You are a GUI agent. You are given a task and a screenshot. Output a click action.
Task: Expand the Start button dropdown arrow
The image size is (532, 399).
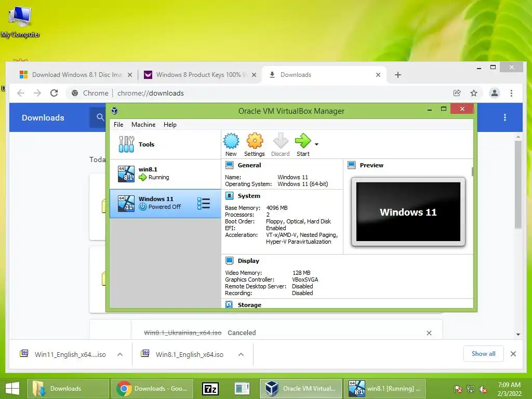point(316,144)
